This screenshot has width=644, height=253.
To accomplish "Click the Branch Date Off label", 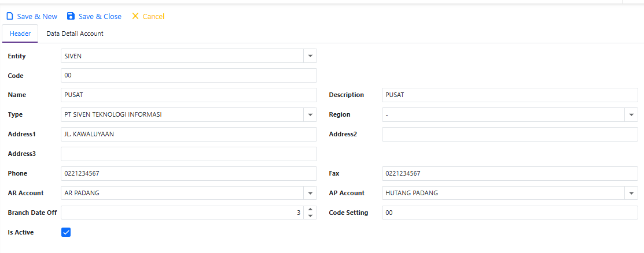I will pos(32,213).
